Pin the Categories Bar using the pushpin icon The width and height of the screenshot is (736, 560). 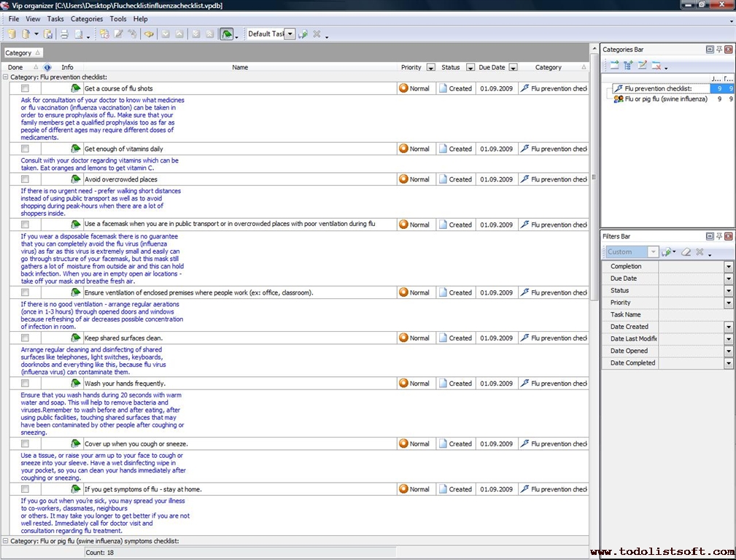(x=719, y=50)
